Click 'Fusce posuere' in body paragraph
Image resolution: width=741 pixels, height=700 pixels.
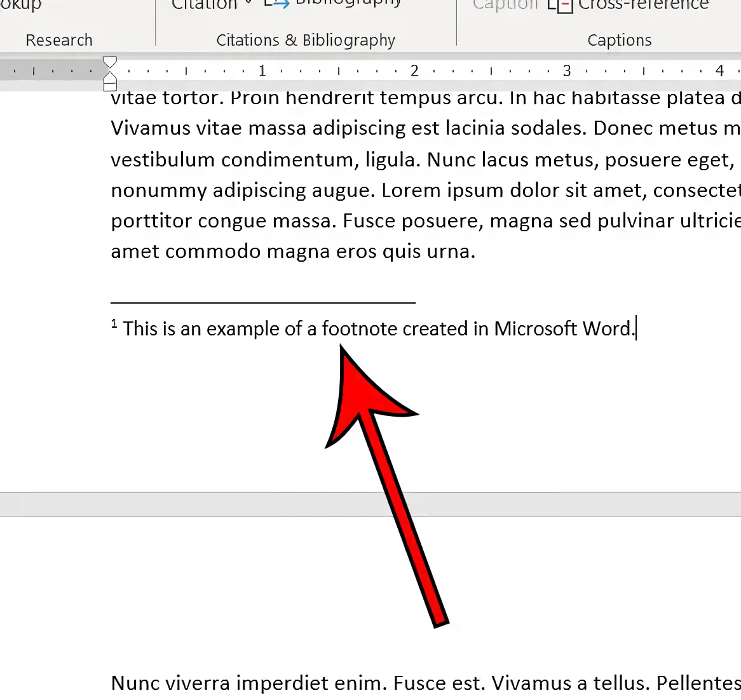click(413, 221)
